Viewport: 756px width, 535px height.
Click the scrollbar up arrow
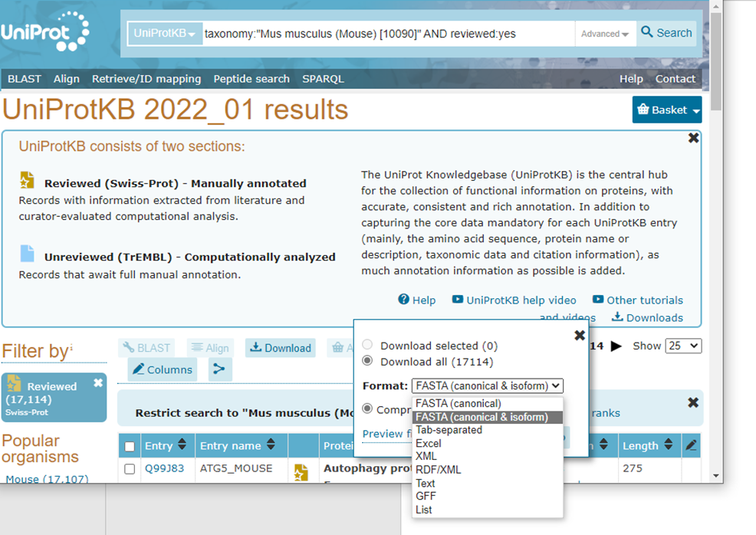pos(715,6)
